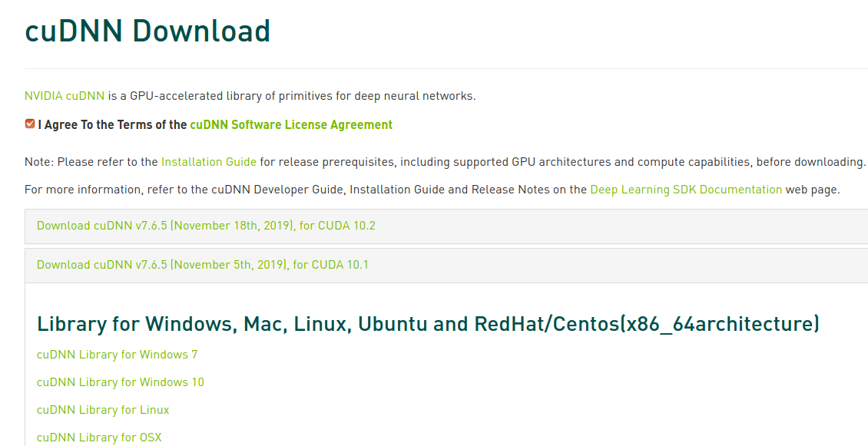Screen dimensions: 868x446
Task: Click the cuDNN Download page title
Action: coord(147,31)
